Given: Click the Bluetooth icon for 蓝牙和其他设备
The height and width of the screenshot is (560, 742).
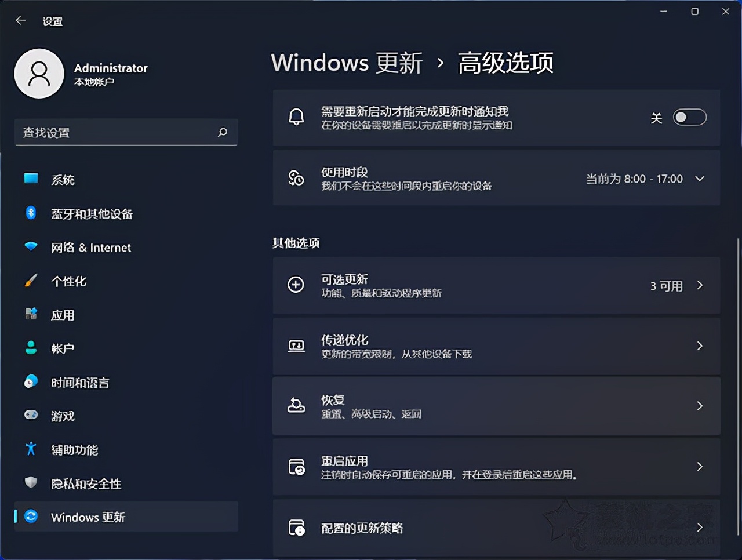Looking at the screenshot, I should click(x=31, y=213).
